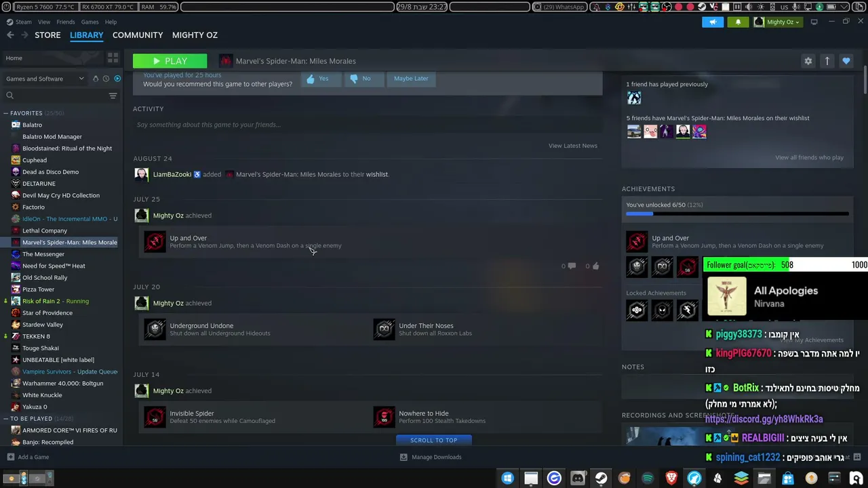
Task: Click the upward arrow game info icon
Action: [827, 61]
